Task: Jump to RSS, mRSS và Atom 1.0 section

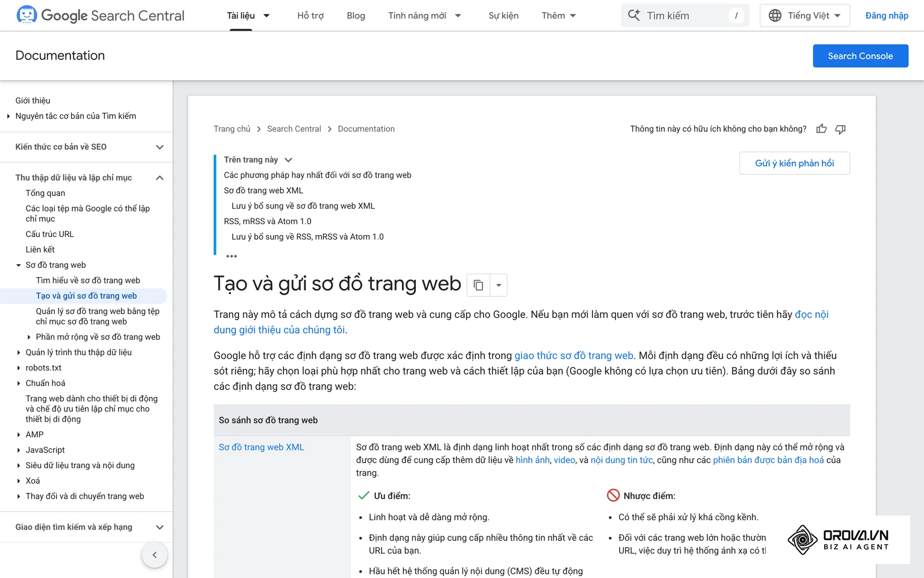Action: tap(267, 221)
